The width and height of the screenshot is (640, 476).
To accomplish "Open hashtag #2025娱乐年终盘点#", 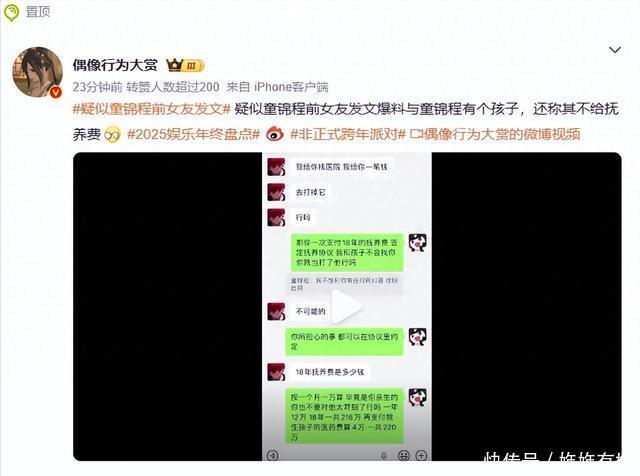I will (x=193, y=134).
